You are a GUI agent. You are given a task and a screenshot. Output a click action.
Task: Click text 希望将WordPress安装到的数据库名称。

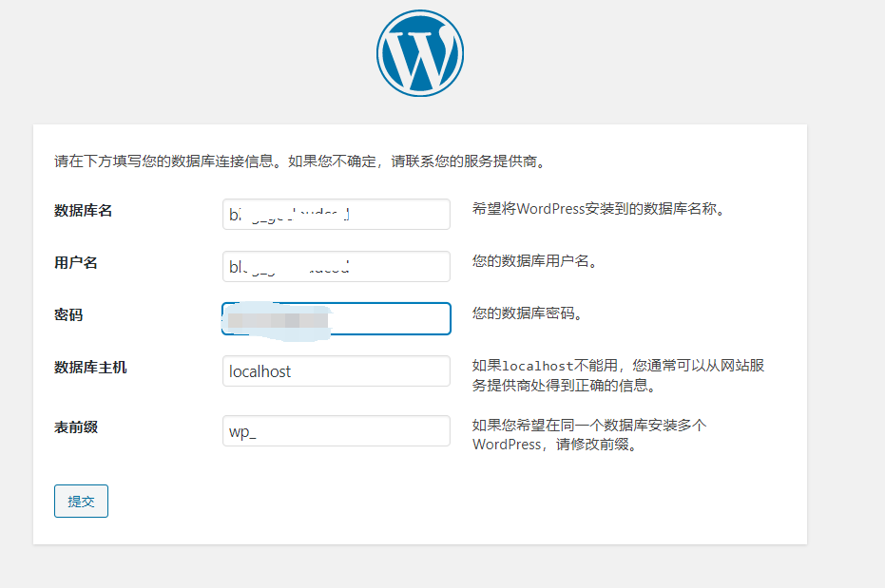(599, 209)
